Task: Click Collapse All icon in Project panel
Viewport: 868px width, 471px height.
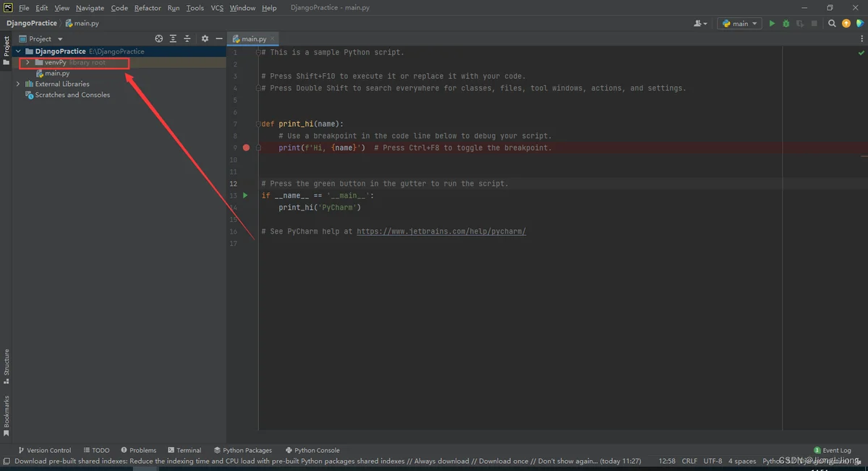Action: coord(187,38)
